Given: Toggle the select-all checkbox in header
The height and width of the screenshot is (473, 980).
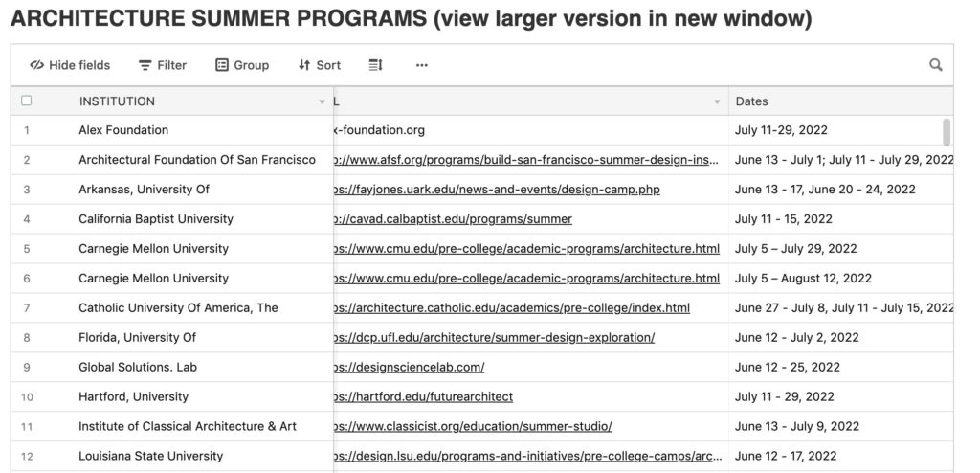Looking at the screenshot, I should click(26, 101).
